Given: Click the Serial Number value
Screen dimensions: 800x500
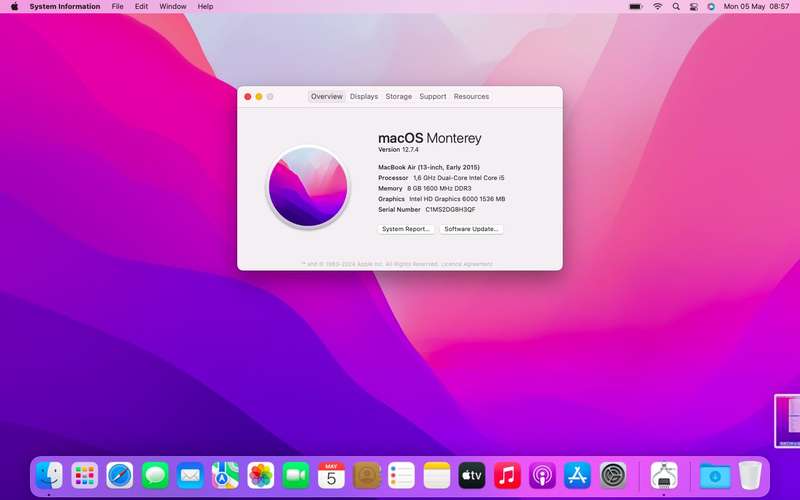Looking at the screenshot, I should click(451, 210).
